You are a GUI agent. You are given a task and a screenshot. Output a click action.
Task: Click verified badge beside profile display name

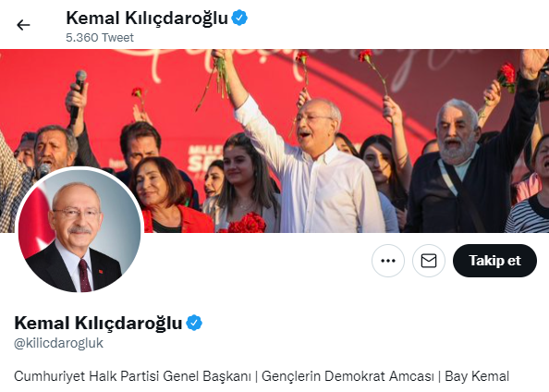pyautogui.click(x=194, y=323)
